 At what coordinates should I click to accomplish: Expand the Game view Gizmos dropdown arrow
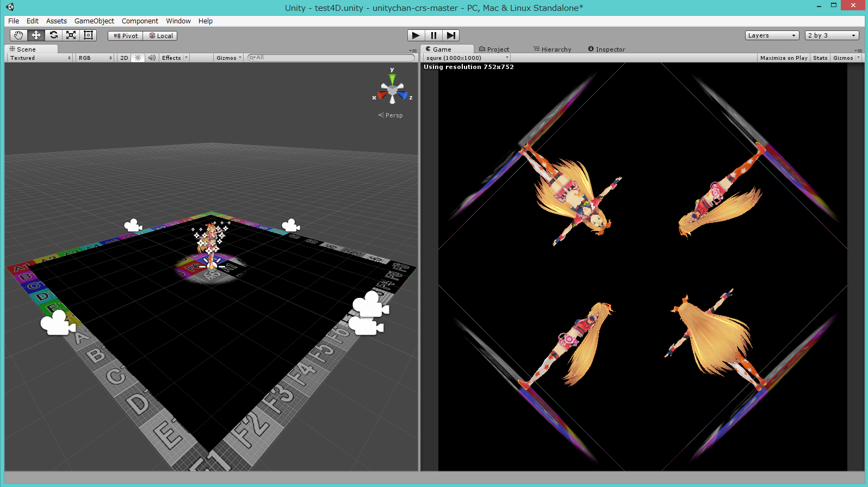pyautogui.click(x=859, y=58)
